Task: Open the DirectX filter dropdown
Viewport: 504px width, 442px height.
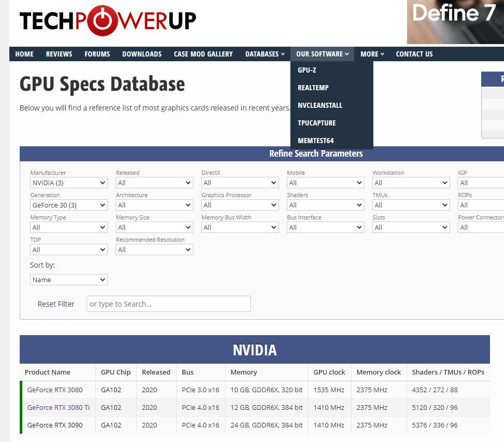Action: (240, 183)
